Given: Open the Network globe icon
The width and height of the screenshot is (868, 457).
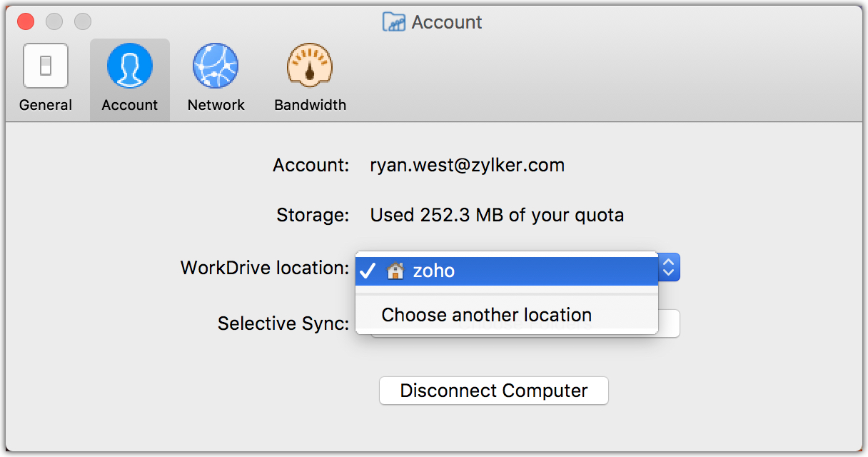Looking at the screenshot, I should click(216, 66).
